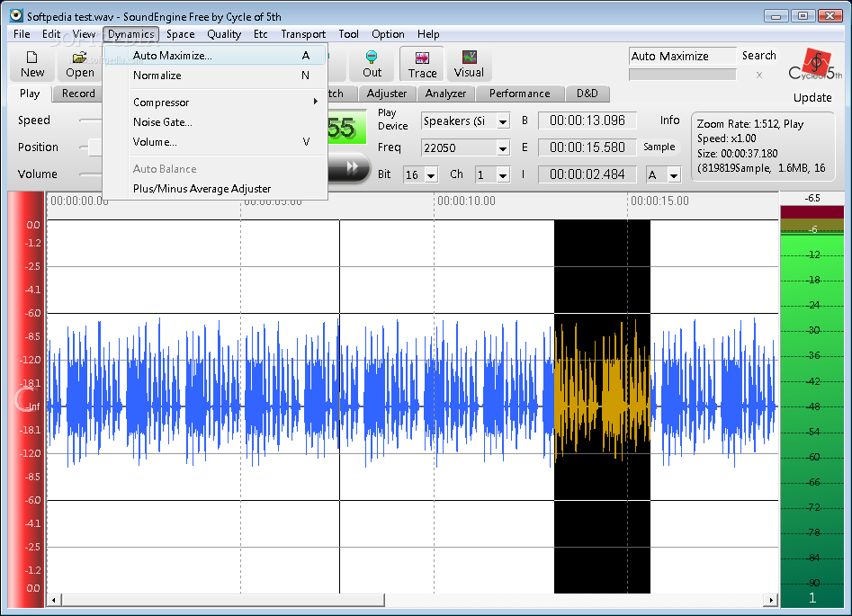Click the B selection start time field
This screenshot has width=852, height=616.
pos(587,121)
